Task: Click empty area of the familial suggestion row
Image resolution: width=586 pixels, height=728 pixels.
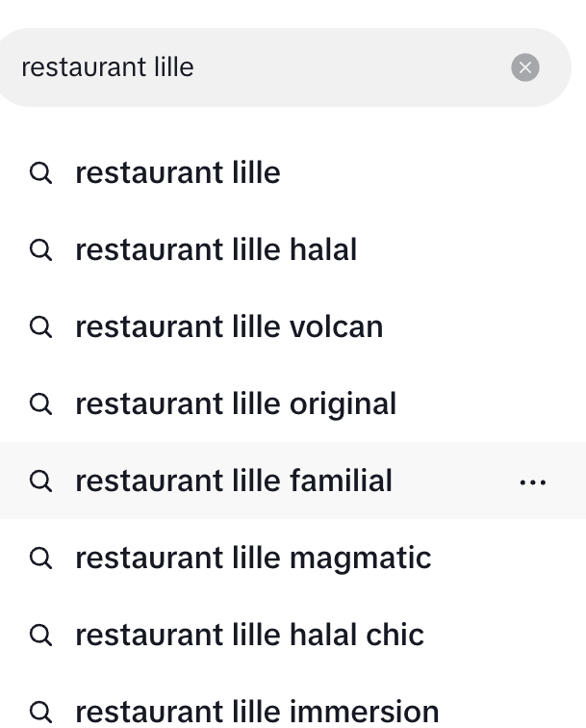Action: pyautogui.click(x=452, y=481)
